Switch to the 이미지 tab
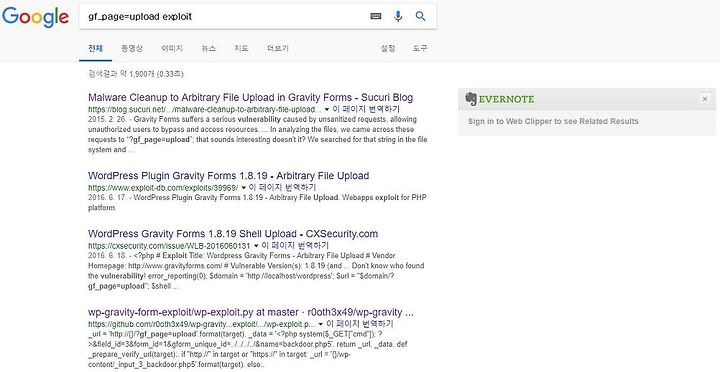 point(172,48)
